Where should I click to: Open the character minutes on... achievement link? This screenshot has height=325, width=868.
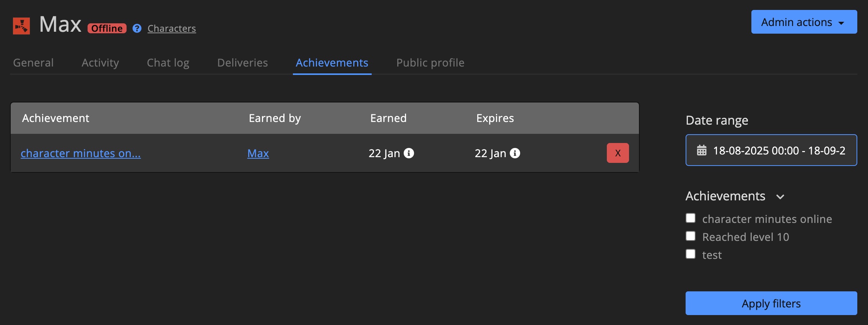(x=81, y=153)
